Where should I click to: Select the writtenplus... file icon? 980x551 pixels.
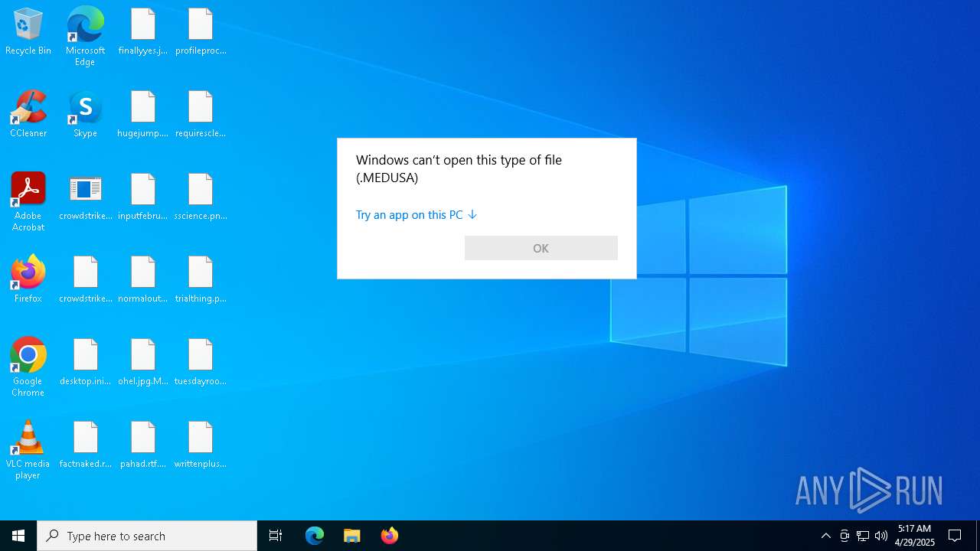(x=201, y=445)
